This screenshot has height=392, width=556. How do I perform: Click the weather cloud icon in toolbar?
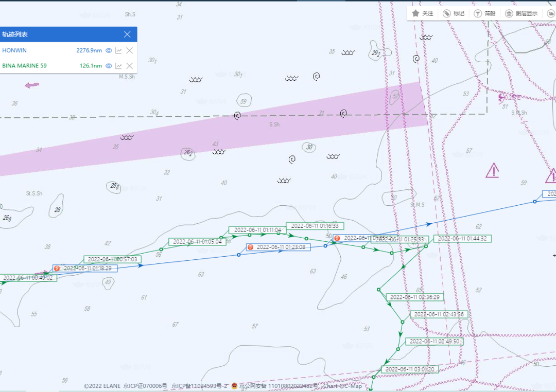pyautogui.click(x=551, y=13)
